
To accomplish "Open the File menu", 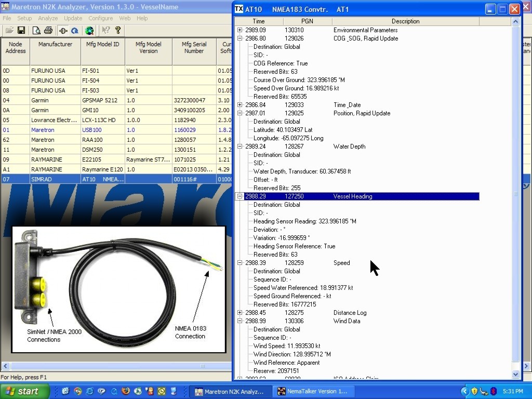I will tap(7, 18).
